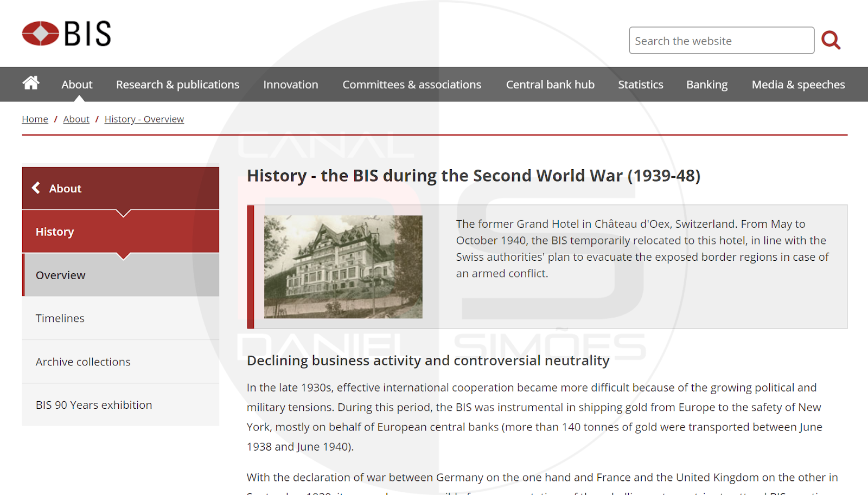Open Timelines in the sidebar
Screen dimensions: 868x495
click(x=120, y=318)
